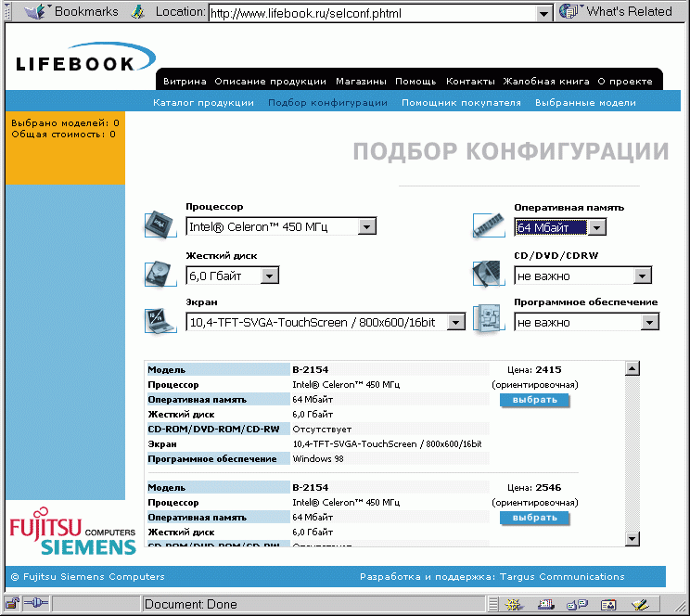This screenshot has width=690, height=616.
Task: Click the price value 2415
Action: pyautogui.click(x=548, y=370)
